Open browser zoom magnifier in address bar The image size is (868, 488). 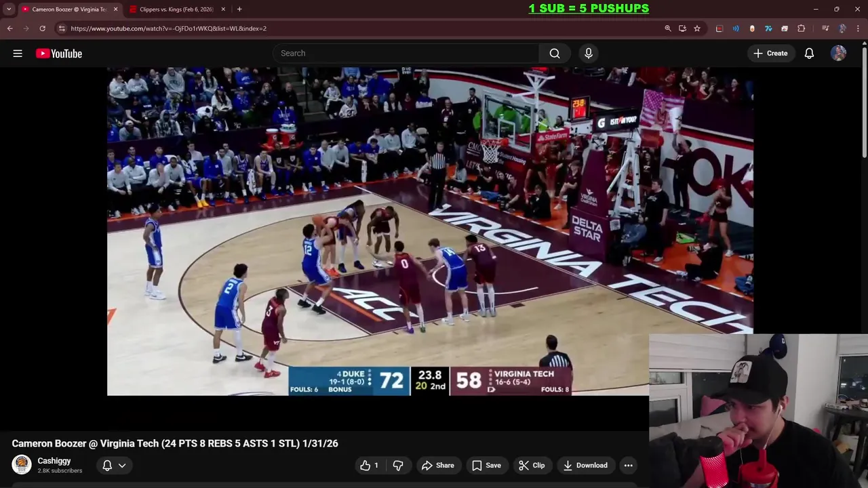tap(668, 28)
